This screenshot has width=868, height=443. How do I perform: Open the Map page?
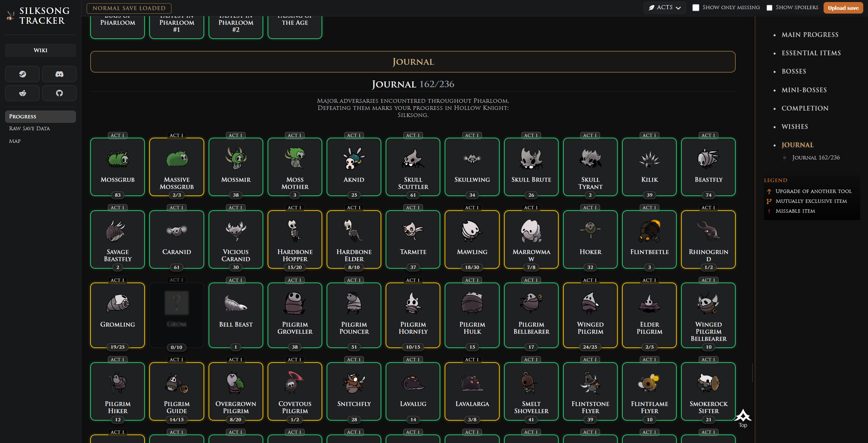coord(15,141)
